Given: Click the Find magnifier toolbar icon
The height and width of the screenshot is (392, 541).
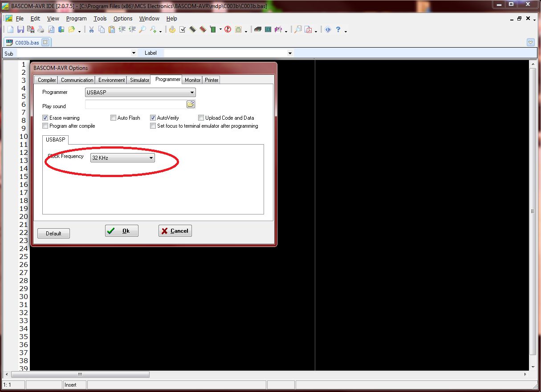Looking at the screenshot, I should (142, 29).
